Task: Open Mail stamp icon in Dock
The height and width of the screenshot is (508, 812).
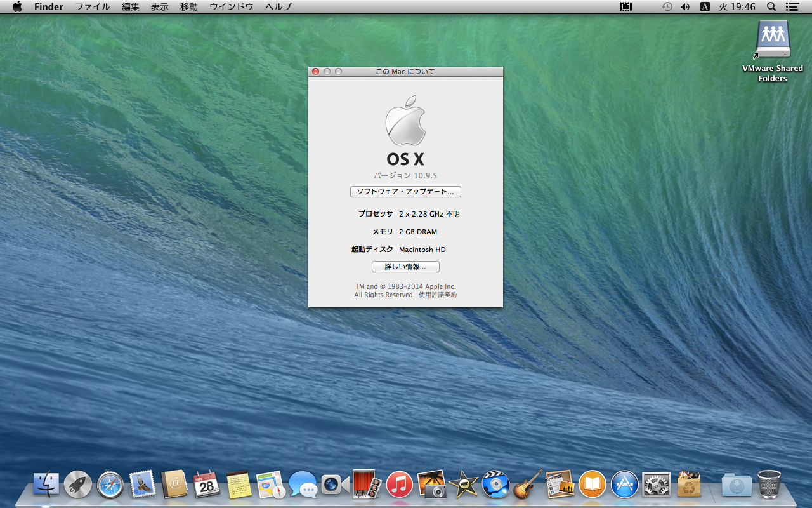Action: (142, 485)
